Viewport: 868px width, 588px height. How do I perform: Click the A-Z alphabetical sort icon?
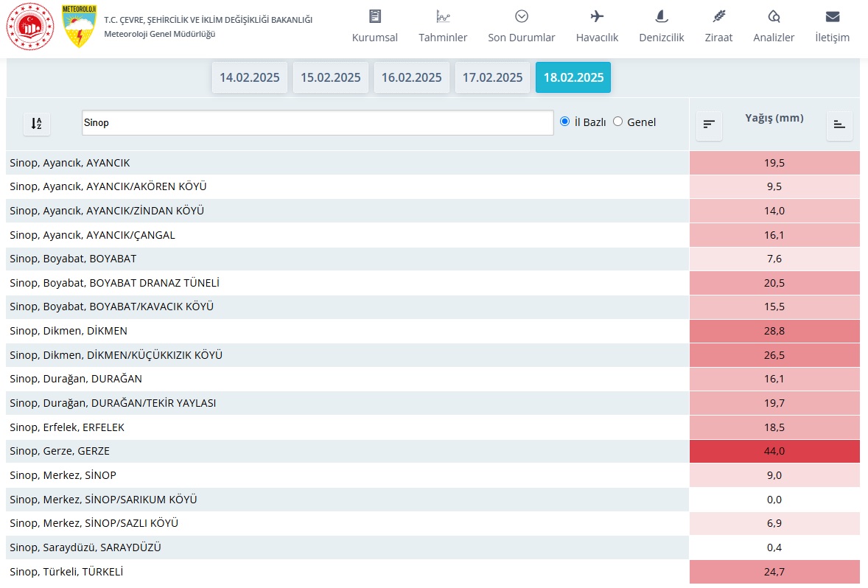pyautogui.click(x=37, y=124)
